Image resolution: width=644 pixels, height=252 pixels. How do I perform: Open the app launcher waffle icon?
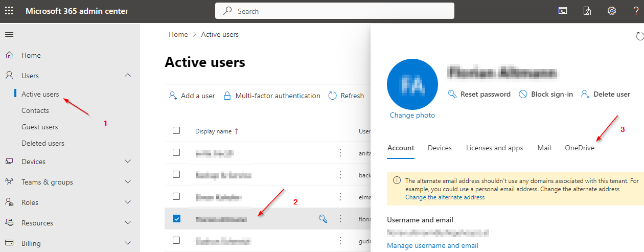click(x=9, y=11)
